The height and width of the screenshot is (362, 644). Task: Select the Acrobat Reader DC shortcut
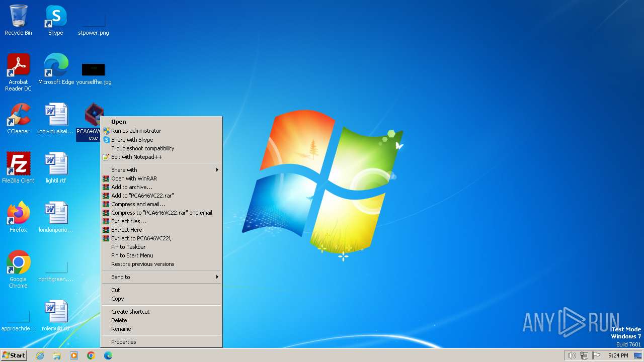18,72
